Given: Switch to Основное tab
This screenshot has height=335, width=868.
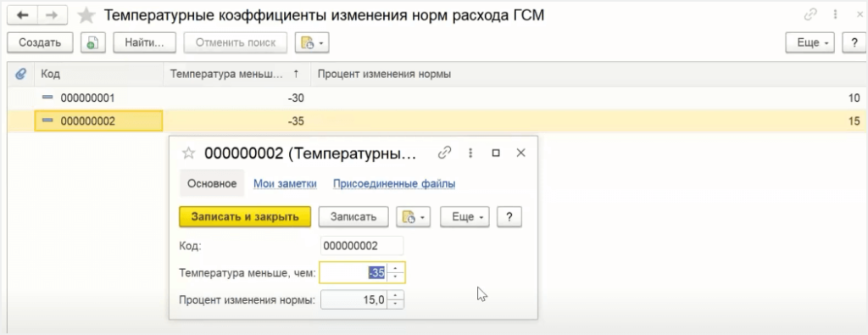Looking at the screenshot, I should point(212,183).
